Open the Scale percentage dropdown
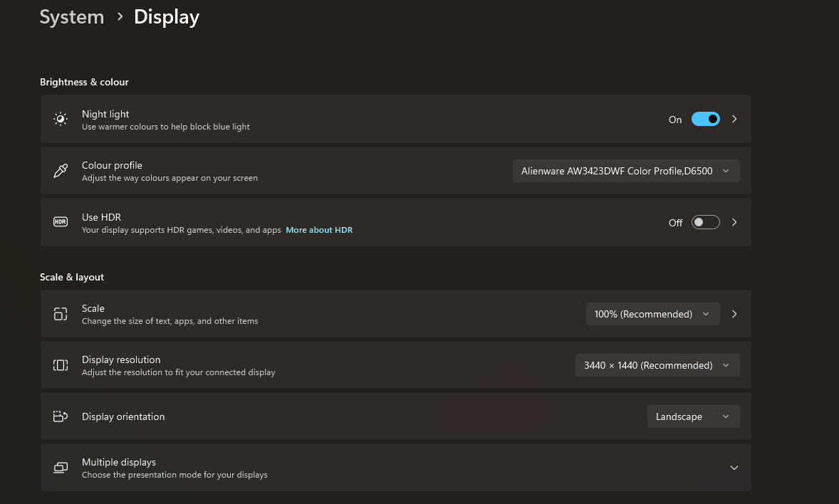Screen dimensions: 839x504 [652, 314]
